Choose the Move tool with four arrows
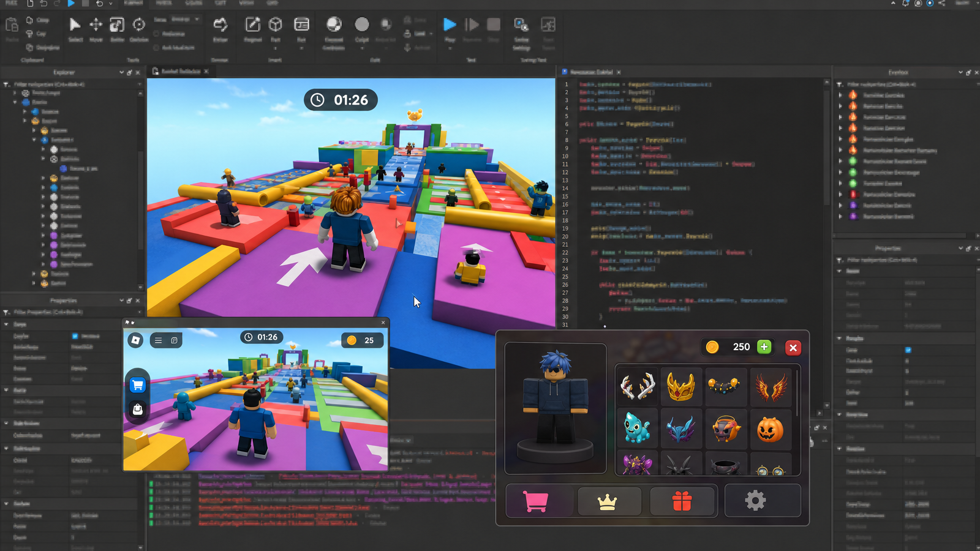The height and width of the screenshot is (551, 980). coord(96,24)
